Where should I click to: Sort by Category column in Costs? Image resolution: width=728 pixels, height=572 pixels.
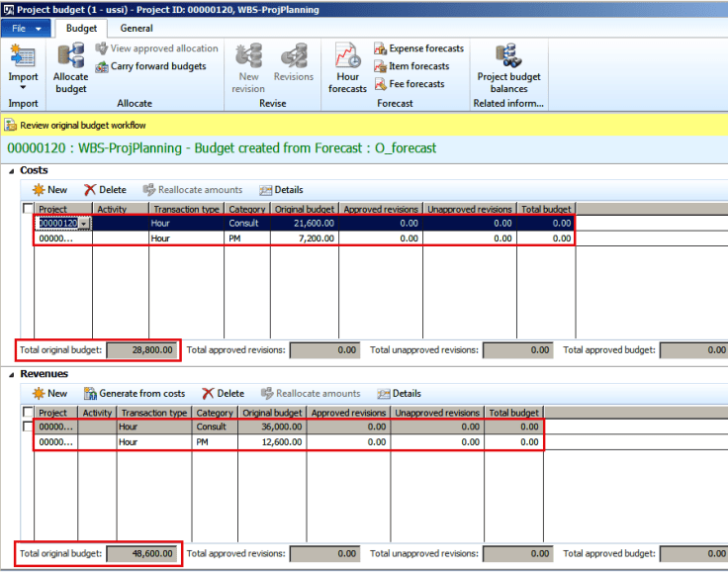click(x=246, y=209)
